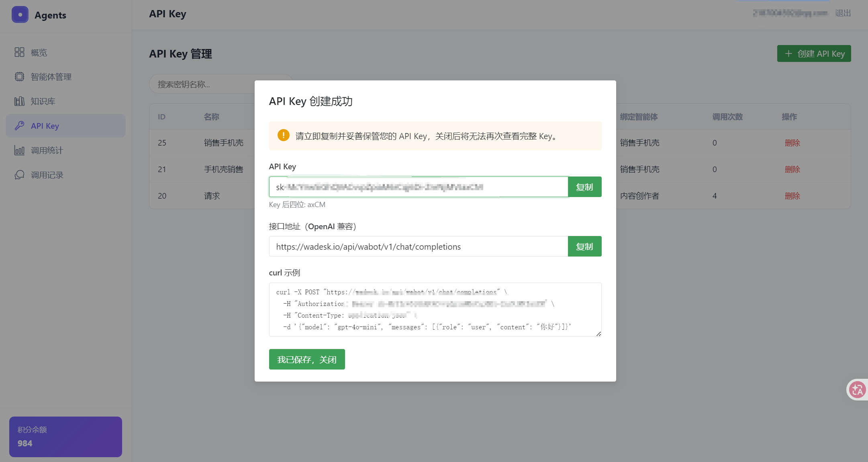
Task: Click the 调用记录 chat bubble icon
Action: (x=19, y=175)
